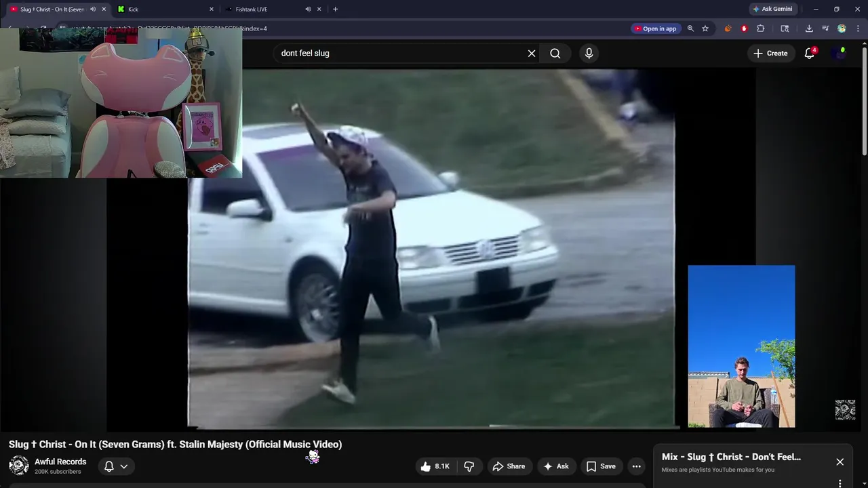Like the video with thumbs up
Image resolution: width=868 pixels, height=488 pixels.
point(435,466)
